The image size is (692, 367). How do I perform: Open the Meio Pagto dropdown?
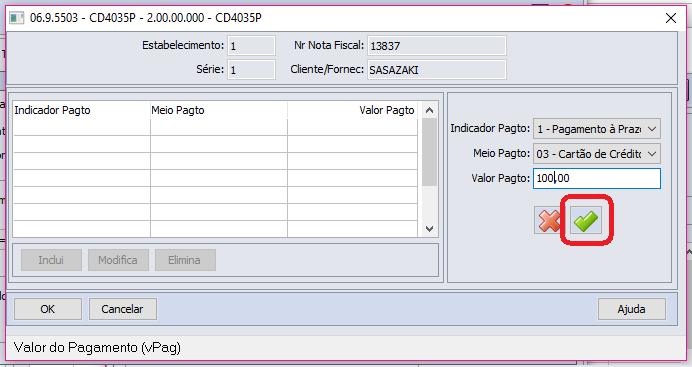coord(597,154)
